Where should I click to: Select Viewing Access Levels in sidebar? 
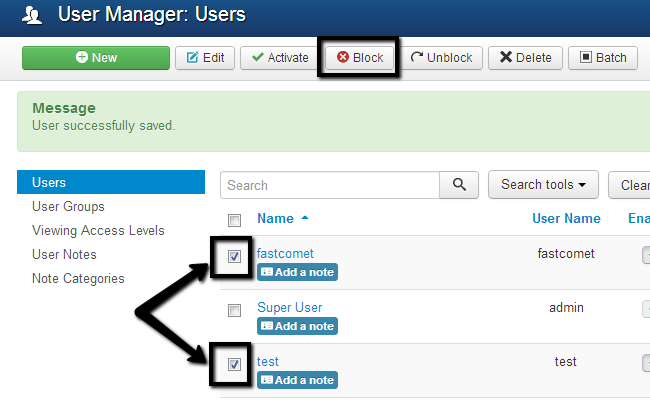98,231
